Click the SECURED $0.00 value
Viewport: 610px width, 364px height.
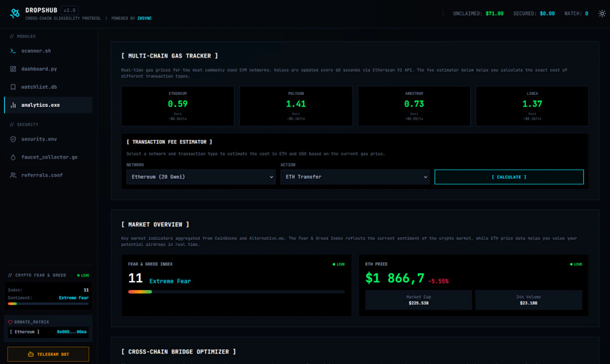pos(547,13)
